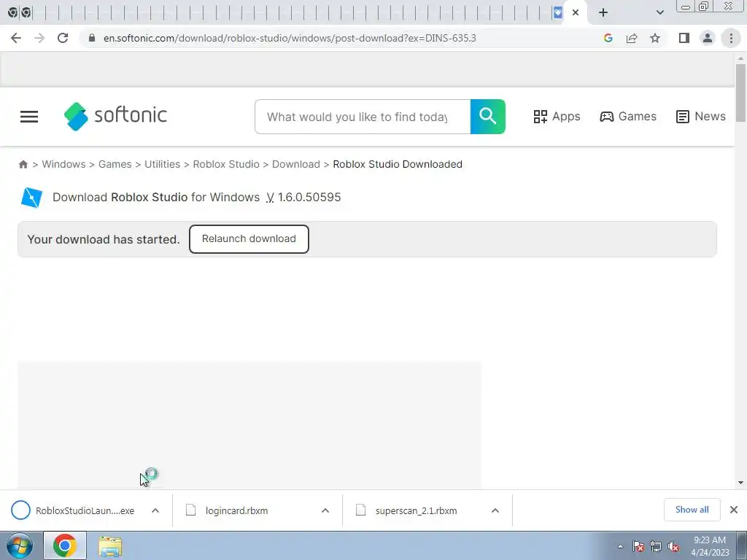The height and width of the screenshot is (560, 747).
Task: Click the forward navigation arrow
Action: pos(39,38)
